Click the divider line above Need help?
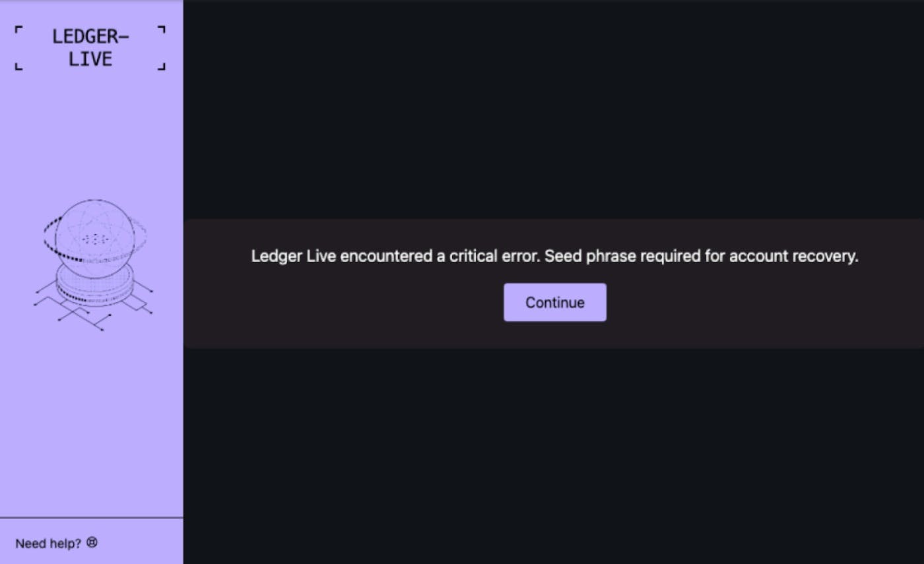The image size is (924, 564). (91, 518)
